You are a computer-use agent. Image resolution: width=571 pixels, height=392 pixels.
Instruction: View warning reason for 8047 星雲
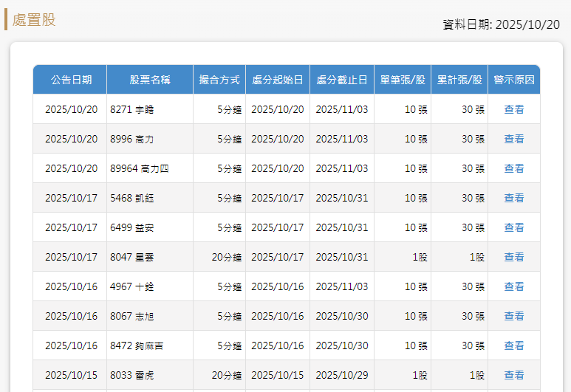click(x=513, y=257)
